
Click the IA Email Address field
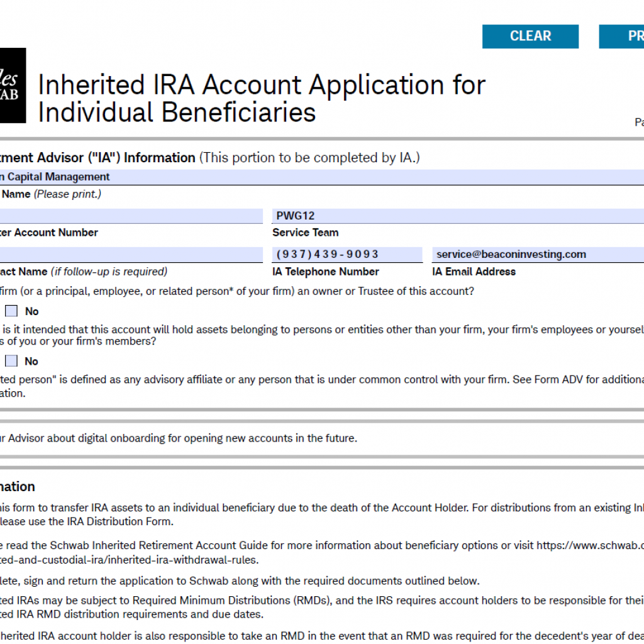[538, 255]
